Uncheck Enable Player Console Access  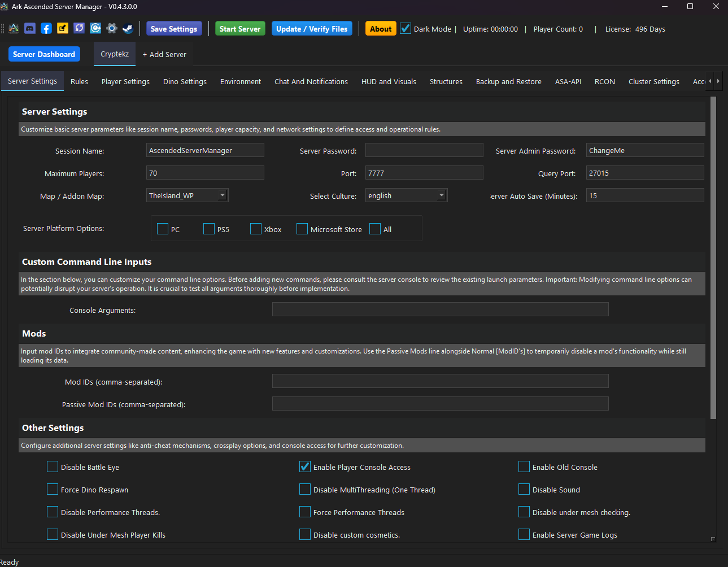click(305, 466)
